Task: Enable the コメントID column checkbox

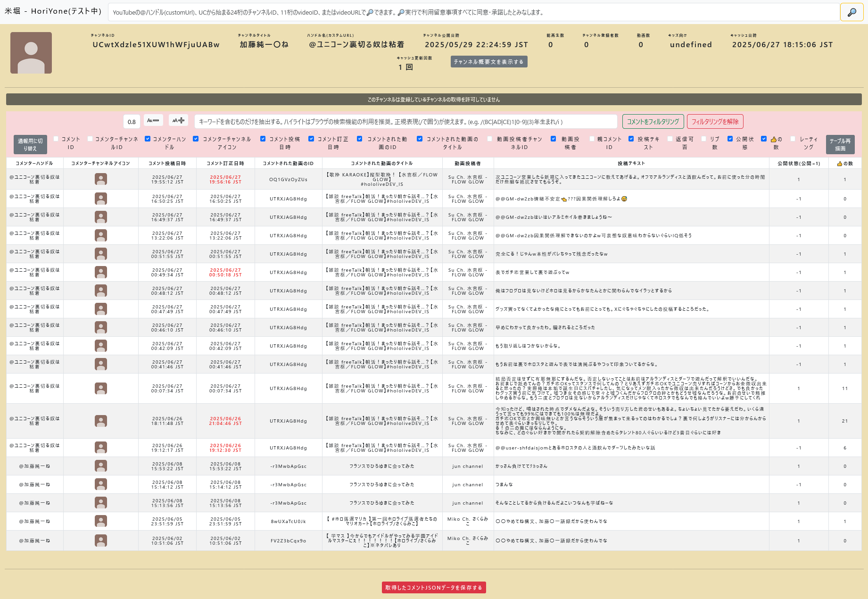Action: tap(56, 139)
